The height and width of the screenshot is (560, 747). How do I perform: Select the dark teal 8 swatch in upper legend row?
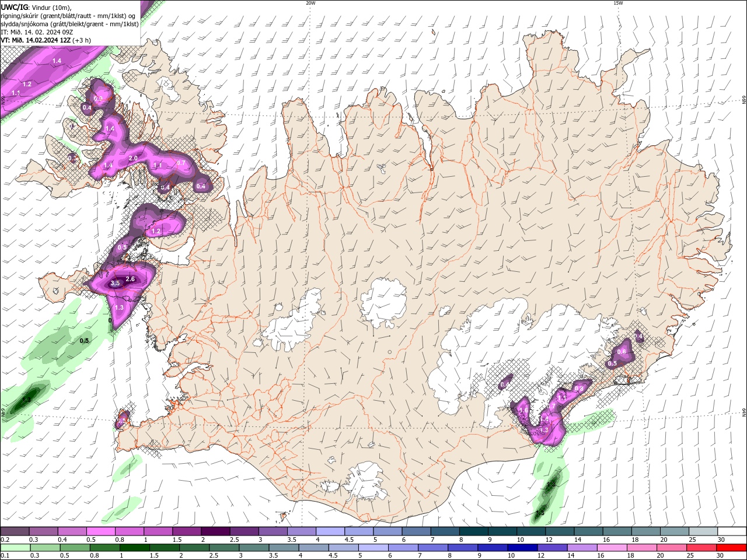point(473,531)
